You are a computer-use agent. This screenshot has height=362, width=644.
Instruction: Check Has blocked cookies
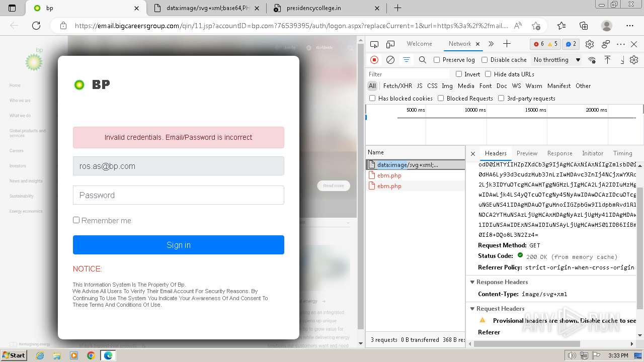(372, 98)
